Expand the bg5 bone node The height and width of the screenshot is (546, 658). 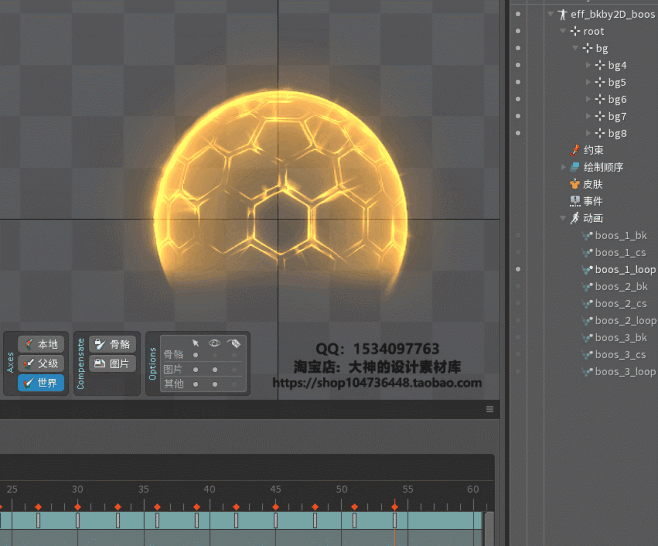tap(588, 82)
